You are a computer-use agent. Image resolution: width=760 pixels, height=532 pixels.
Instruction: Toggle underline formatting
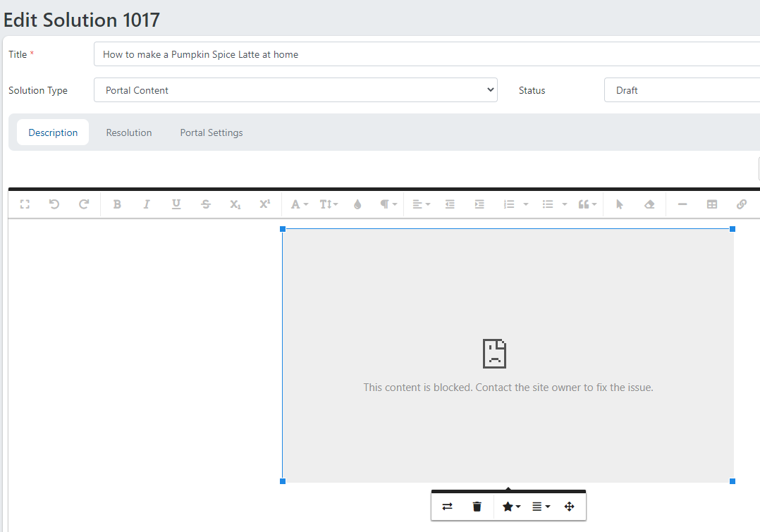coord(176,204)
